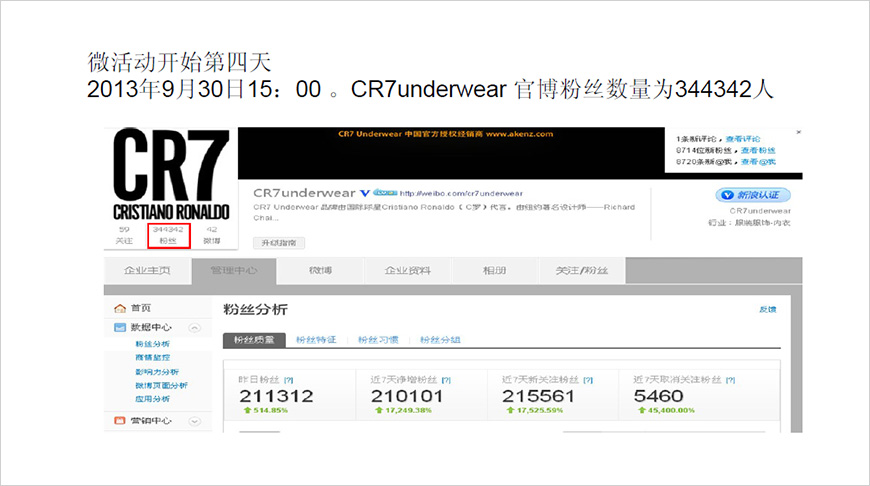
Task: Click the blue V verification badge
Action: pos(366,192)
